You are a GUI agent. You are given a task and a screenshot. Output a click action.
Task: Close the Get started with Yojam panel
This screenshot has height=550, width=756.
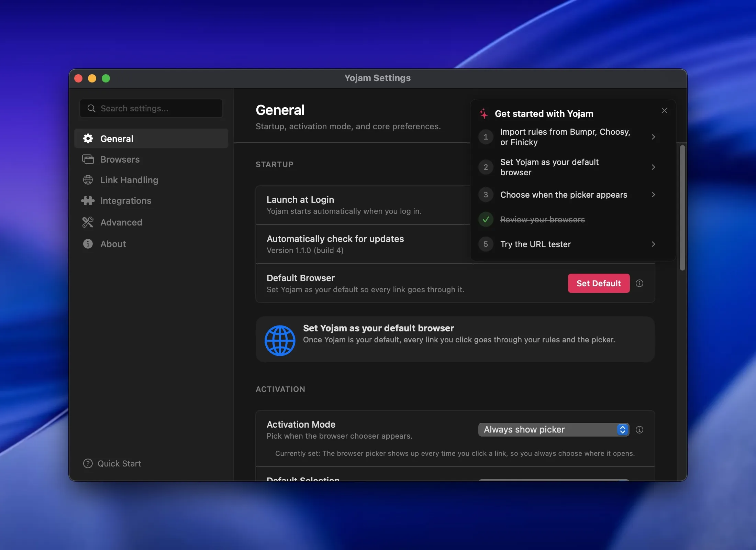point(664,110)
